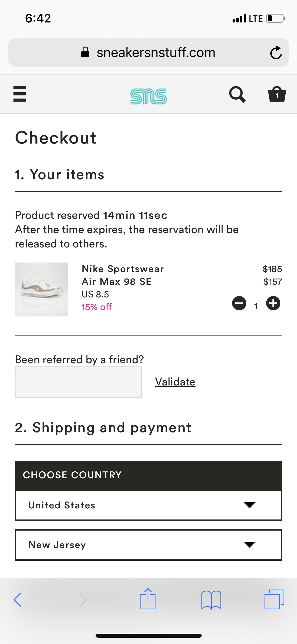Screen dimensions: 297x644
Task: Reload the page in Safari
Action: click(276, 52)
